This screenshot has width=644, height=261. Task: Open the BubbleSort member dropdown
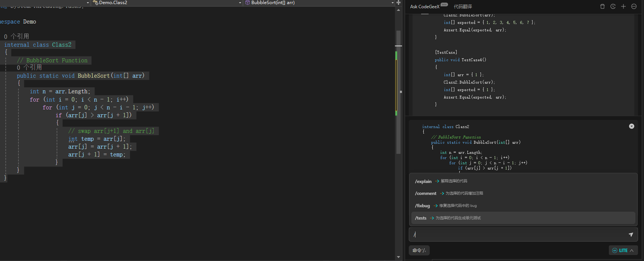[x=392, y=3]
